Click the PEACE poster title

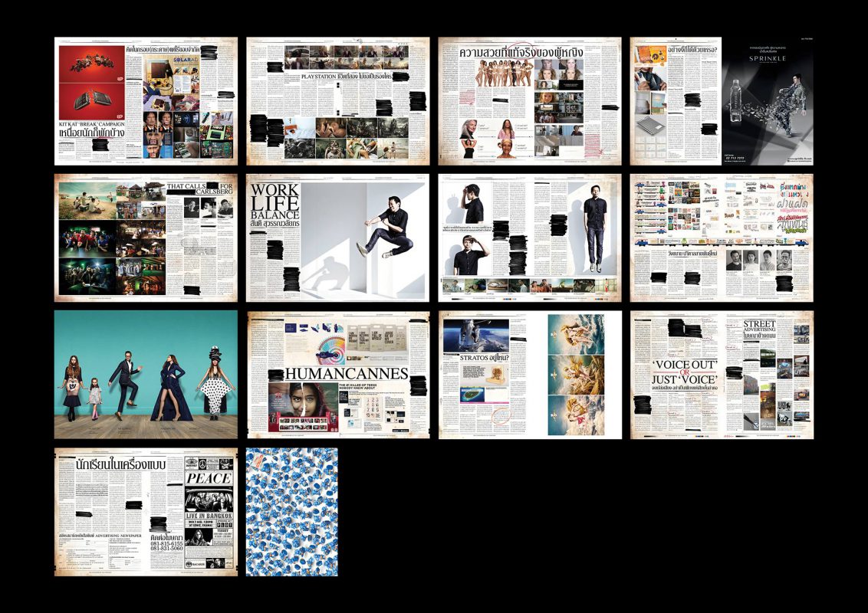point(209,479)
